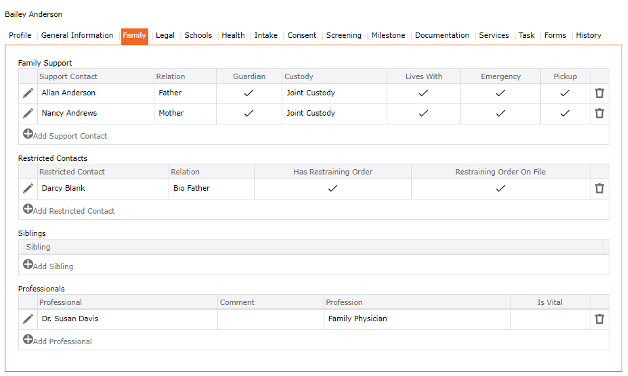Delete Allan Anderson with trash icon
This screenshot has height=376, width=628.
point(599,93)
